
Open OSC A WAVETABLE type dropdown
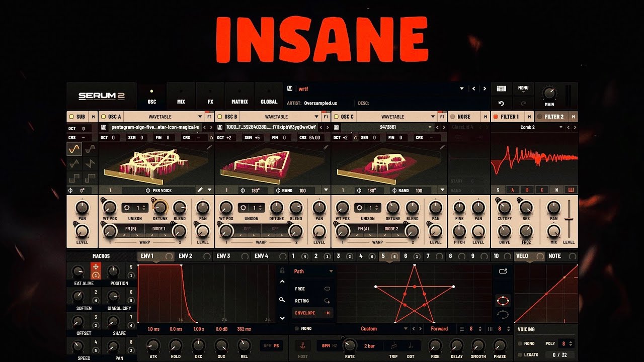200,117
